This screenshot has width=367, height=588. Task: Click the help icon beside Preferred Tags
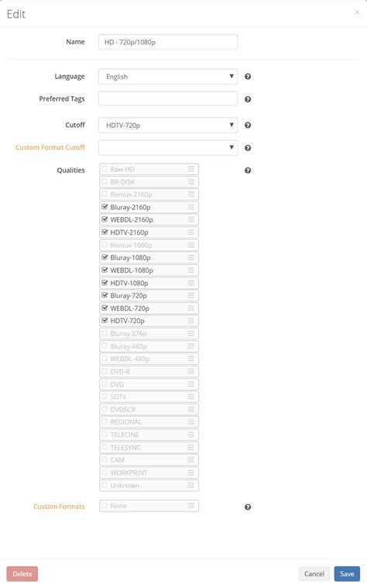[x=248, y=99]
